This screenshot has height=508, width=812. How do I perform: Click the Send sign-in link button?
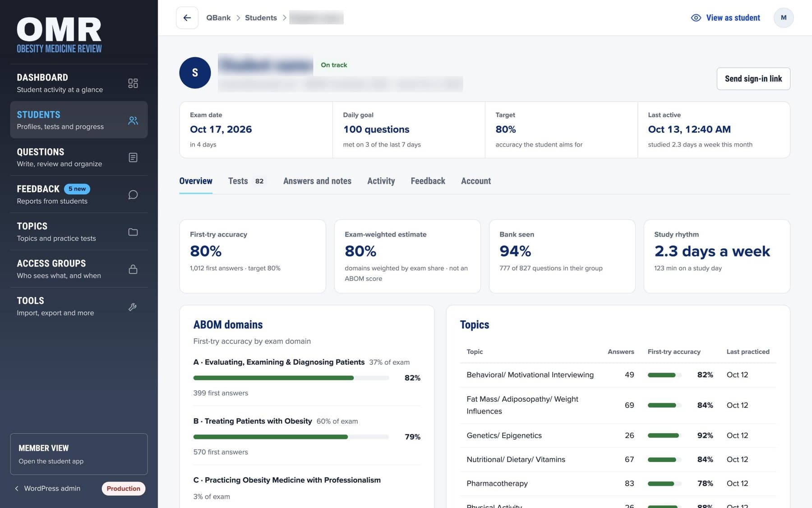click(x=753, y=79)
